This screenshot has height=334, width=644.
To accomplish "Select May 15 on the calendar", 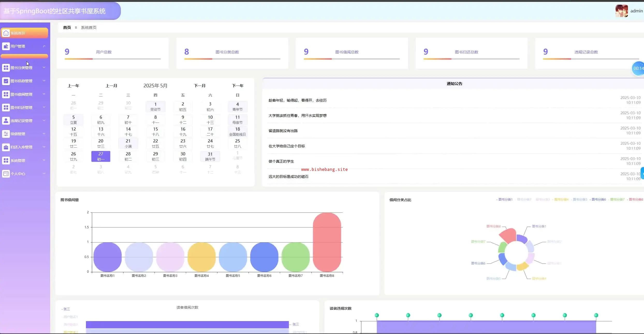I will pyautogui.click(x=155, y=131).
